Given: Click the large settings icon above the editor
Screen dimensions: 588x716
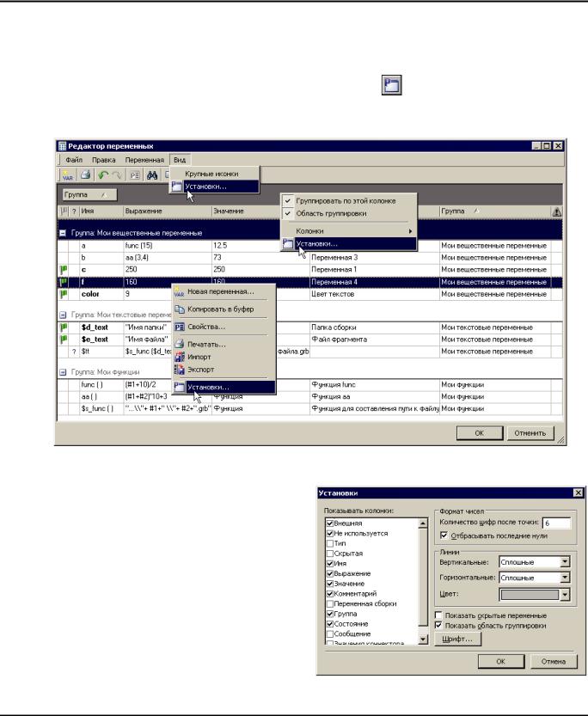Looking at the screenshot, I should point(392,85).
